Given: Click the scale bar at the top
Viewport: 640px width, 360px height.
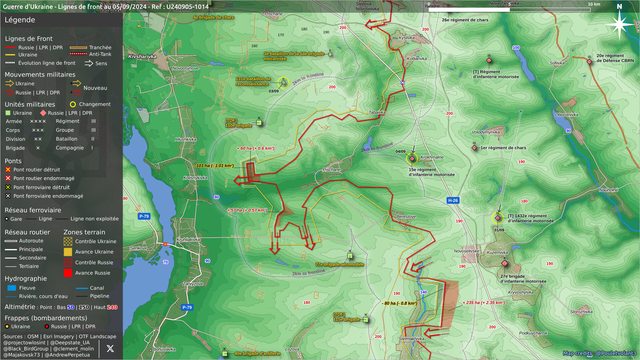Looking at the screenshot, I should pos(509,9).
